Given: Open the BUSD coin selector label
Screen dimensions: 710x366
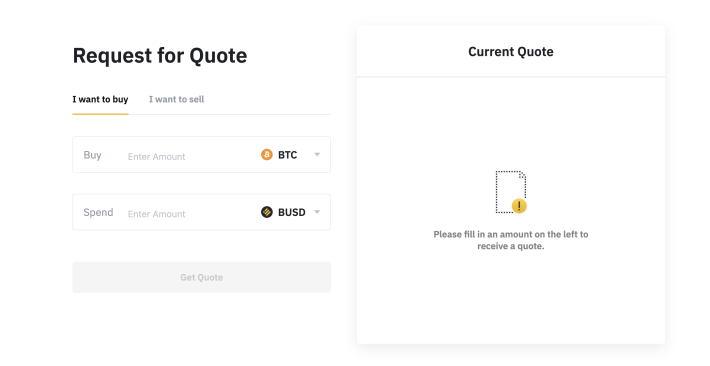Looking at the screenshot, I should pos(292,212).
